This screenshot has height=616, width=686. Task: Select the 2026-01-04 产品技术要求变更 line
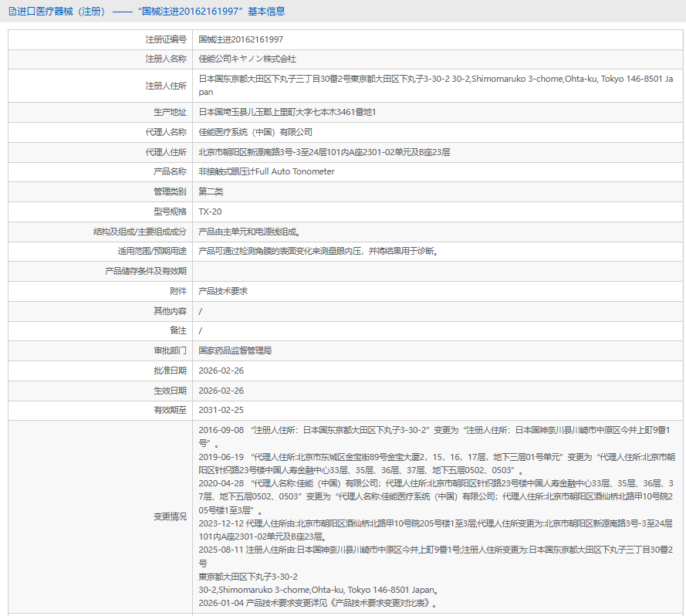(x=318, y=604)
